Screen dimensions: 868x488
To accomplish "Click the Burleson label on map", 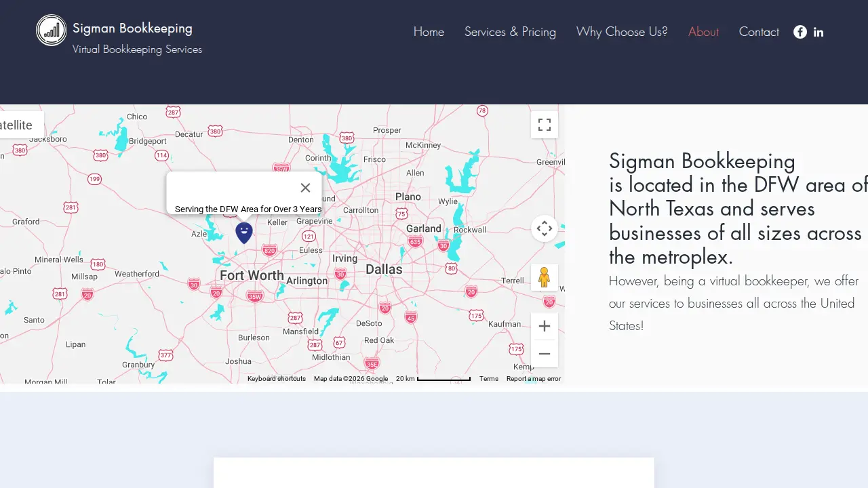I will click(x=254, y=338).
